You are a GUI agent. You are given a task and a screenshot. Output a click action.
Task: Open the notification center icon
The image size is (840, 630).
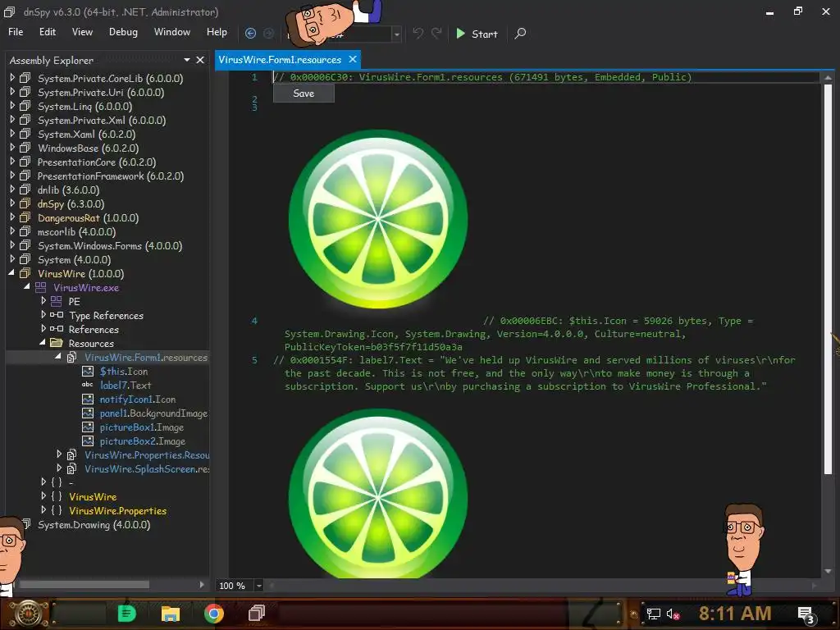pos(806,615)
